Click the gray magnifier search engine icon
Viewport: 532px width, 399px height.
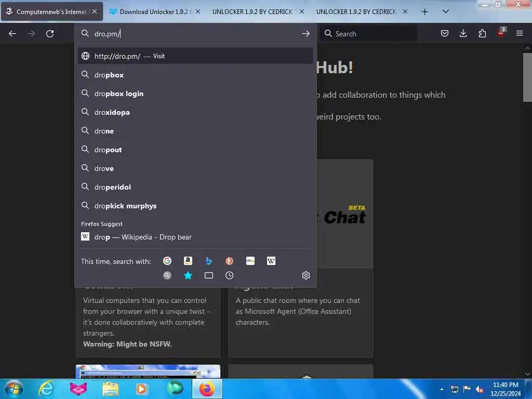tap(167, 275)
